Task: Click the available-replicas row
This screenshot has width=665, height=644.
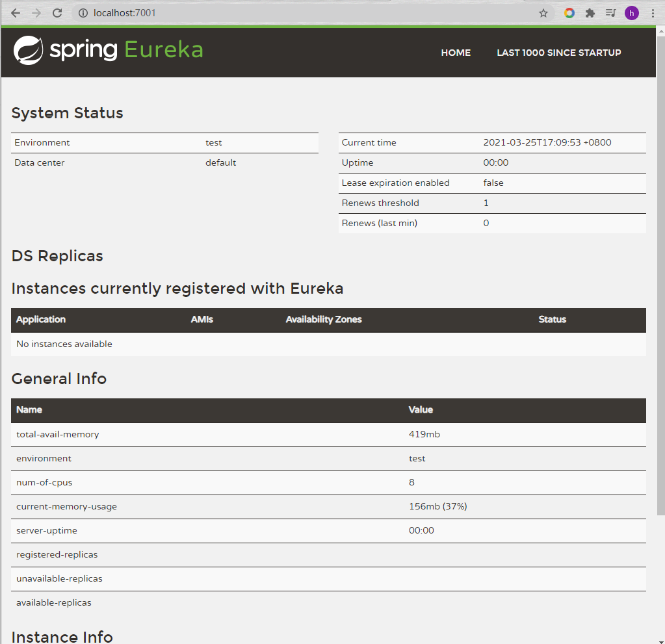Action: 328,603
